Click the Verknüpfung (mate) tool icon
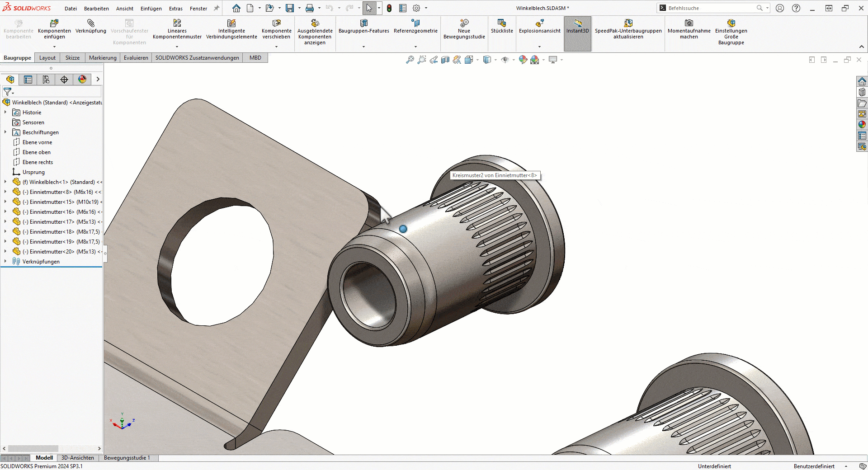 [91, 23]
